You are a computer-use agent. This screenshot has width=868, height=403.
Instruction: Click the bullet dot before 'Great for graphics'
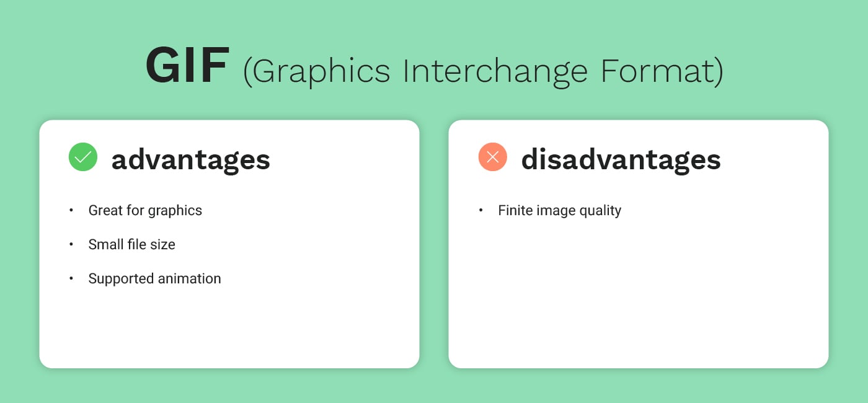[71, 210]
